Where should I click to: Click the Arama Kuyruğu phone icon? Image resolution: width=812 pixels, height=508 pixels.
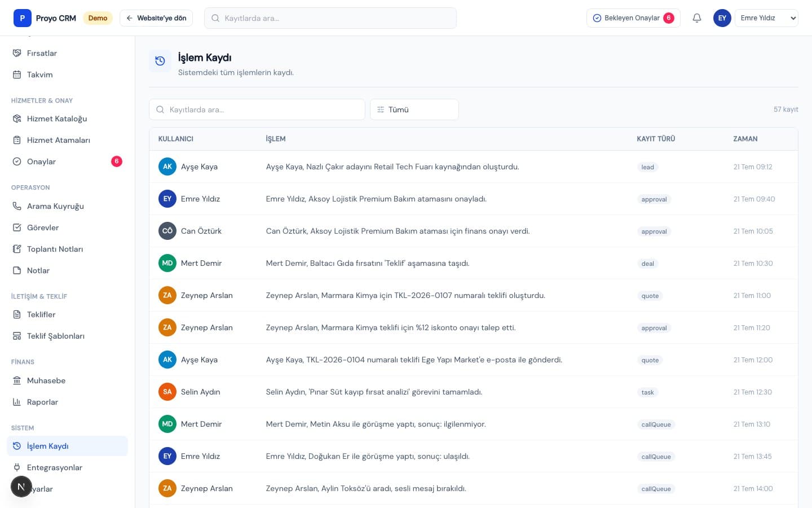pos(17,206)
